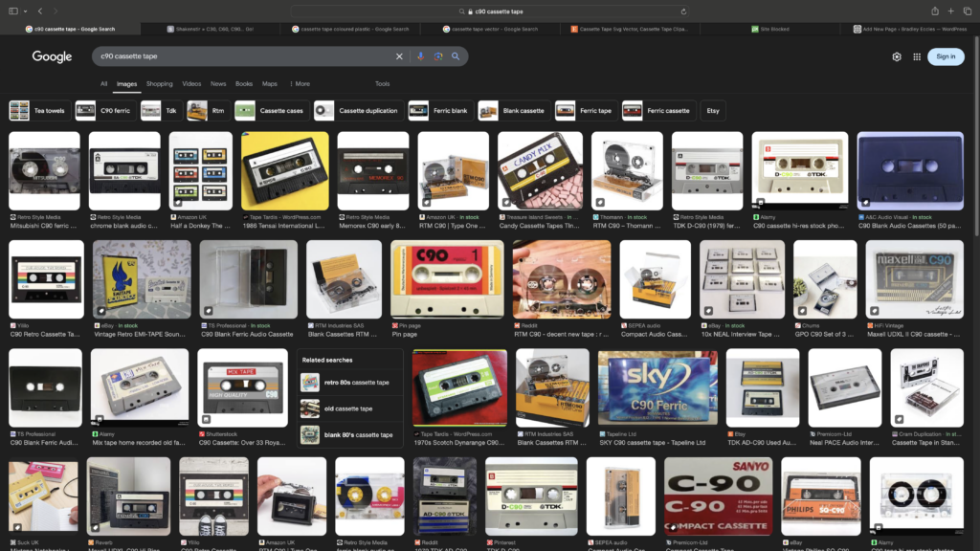
Task: Filter images by Cassette duplication chip
Action: tap(359, 111)
